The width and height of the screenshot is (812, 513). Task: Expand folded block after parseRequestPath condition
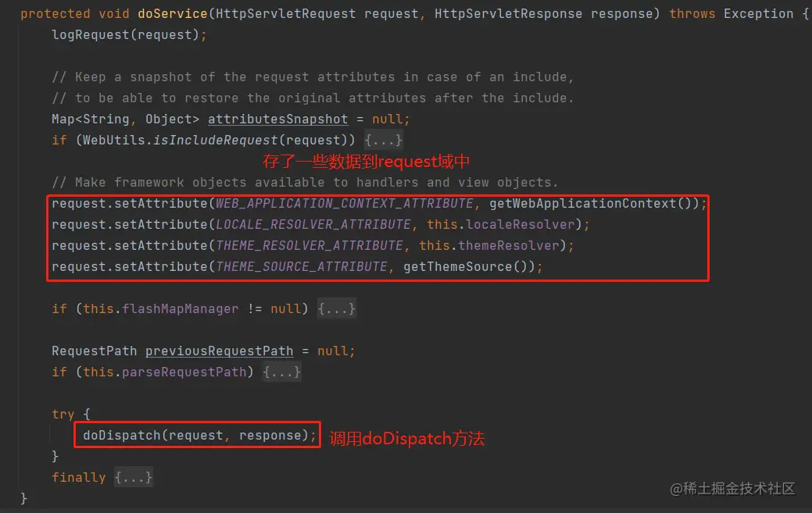[x=281, y=372]
